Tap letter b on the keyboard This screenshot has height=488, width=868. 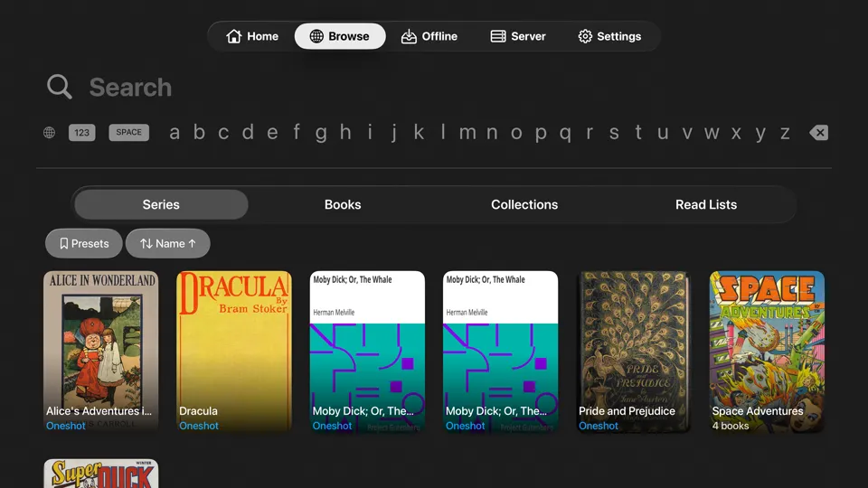tap(199, 133)
